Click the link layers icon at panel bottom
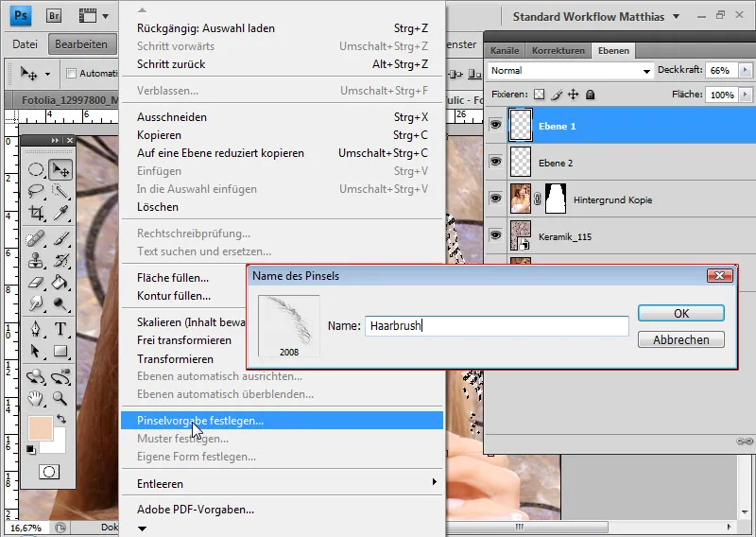This screenshot has height=537, width=756. pyautogui.click(x=745, y=441)
